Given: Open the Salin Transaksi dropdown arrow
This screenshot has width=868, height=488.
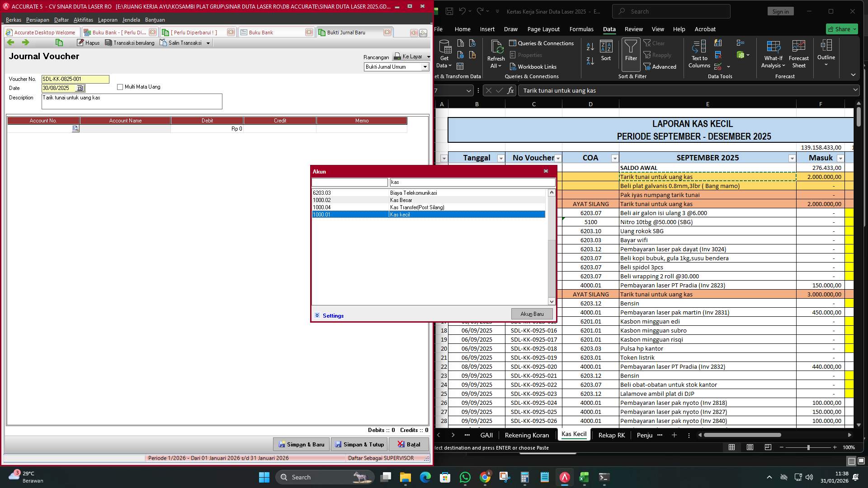Looking at the screenshot, I should click(x=208, y=42).
